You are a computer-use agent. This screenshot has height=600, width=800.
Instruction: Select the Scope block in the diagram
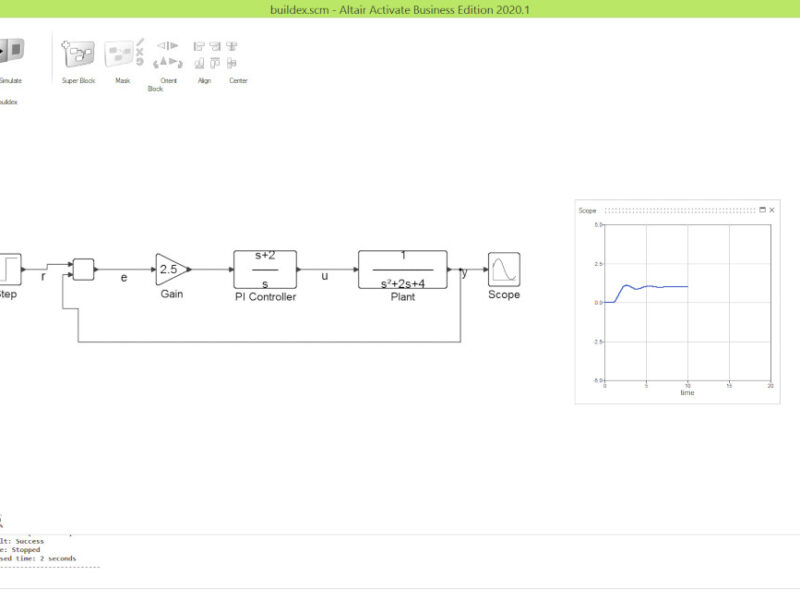click(504, 269)
